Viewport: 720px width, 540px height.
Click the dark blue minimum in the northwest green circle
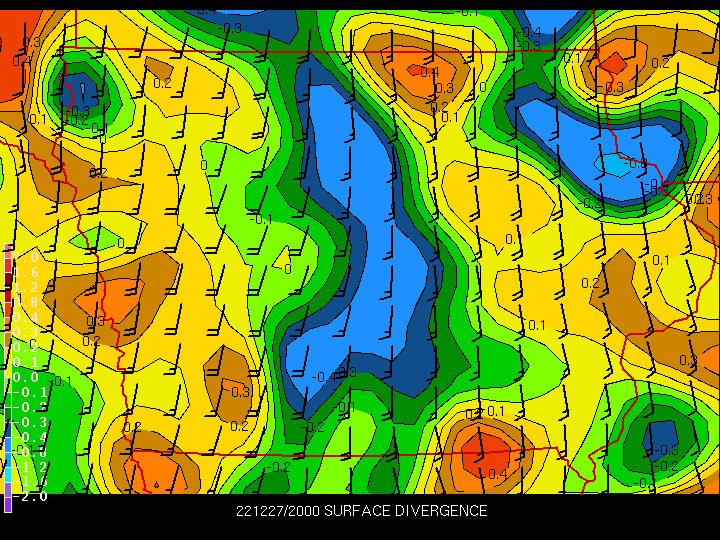(77, 93)
